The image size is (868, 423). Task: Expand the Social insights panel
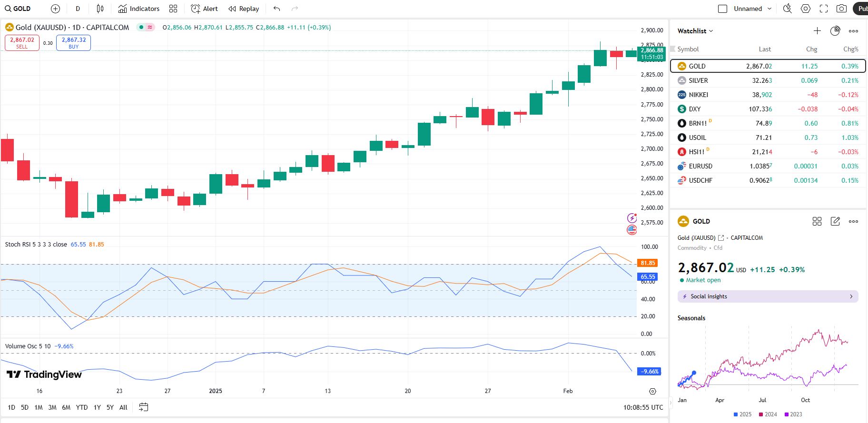point(768,296)
